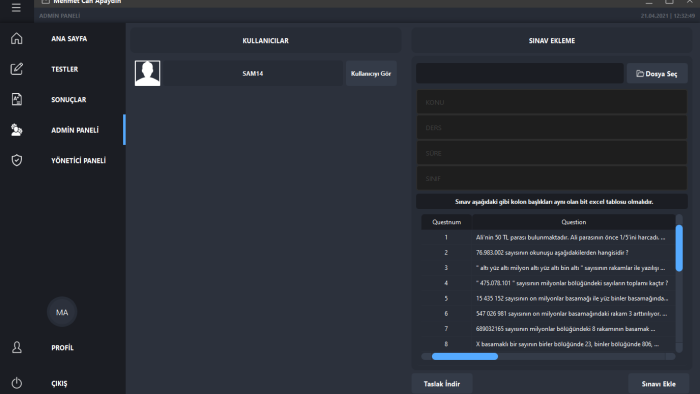
Task: Click the Kullanıcıyı Gör button for SAM14
Action: point(371,74)
